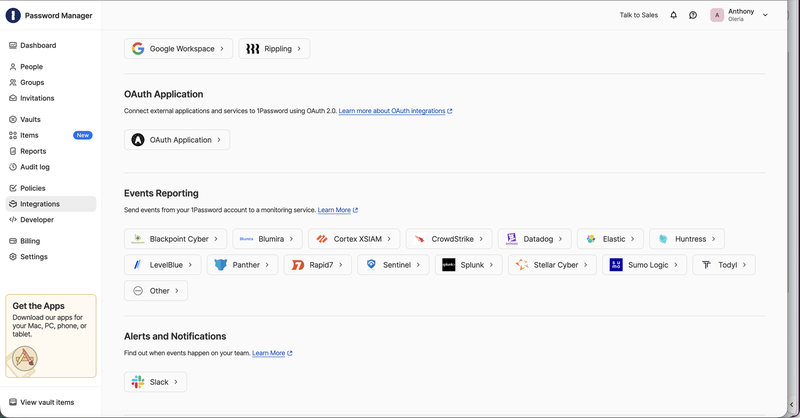The height and width of the screenshot is (418, 800).
Task: Expand the account menu chevron
Action: click(x=765, y=15)
